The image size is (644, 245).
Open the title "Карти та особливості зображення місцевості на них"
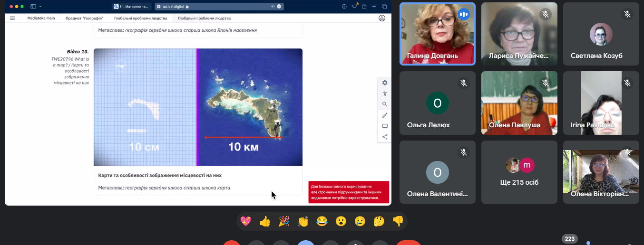pos(160,175)
